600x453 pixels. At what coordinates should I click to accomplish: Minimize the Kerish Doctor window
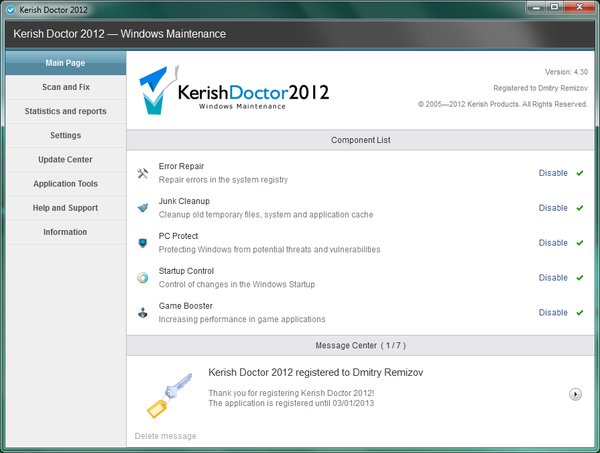click(x=536, y=7)
